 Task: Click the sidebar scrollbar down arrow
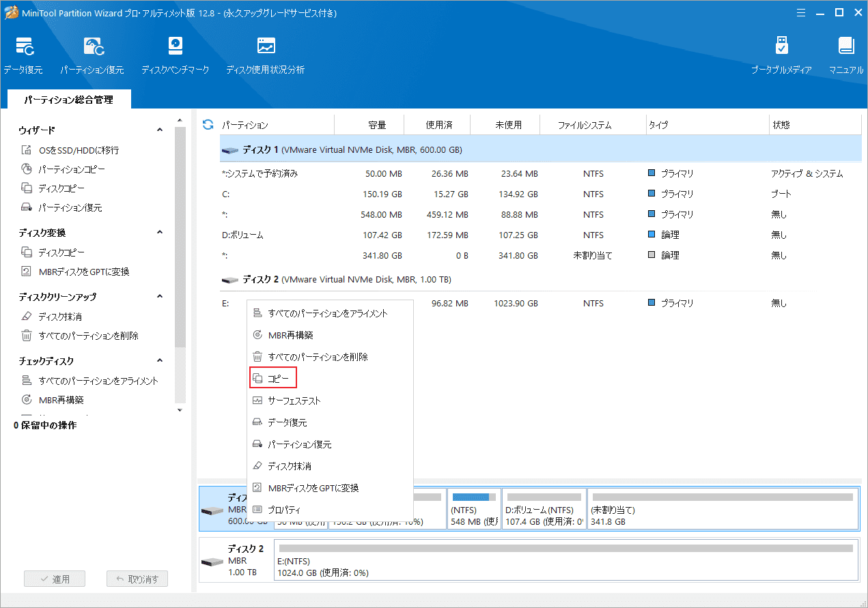(180, 410)
